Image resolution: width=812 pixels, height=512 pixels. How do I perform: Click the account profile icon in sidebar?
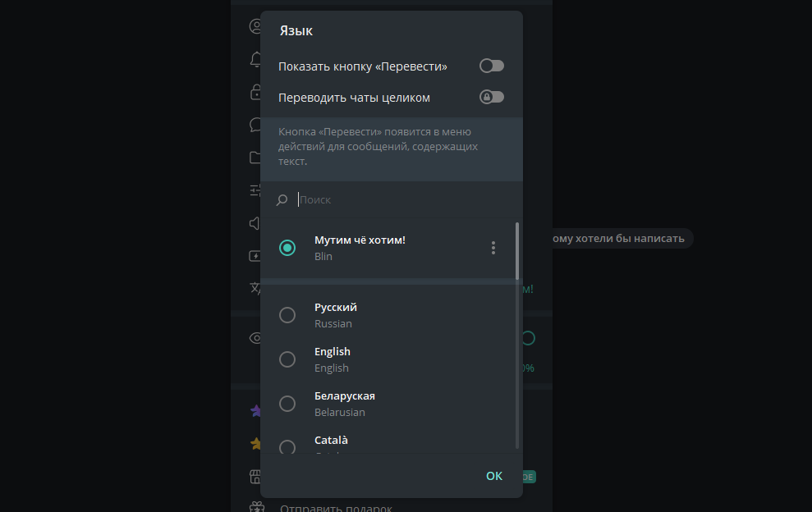[255, 26]
